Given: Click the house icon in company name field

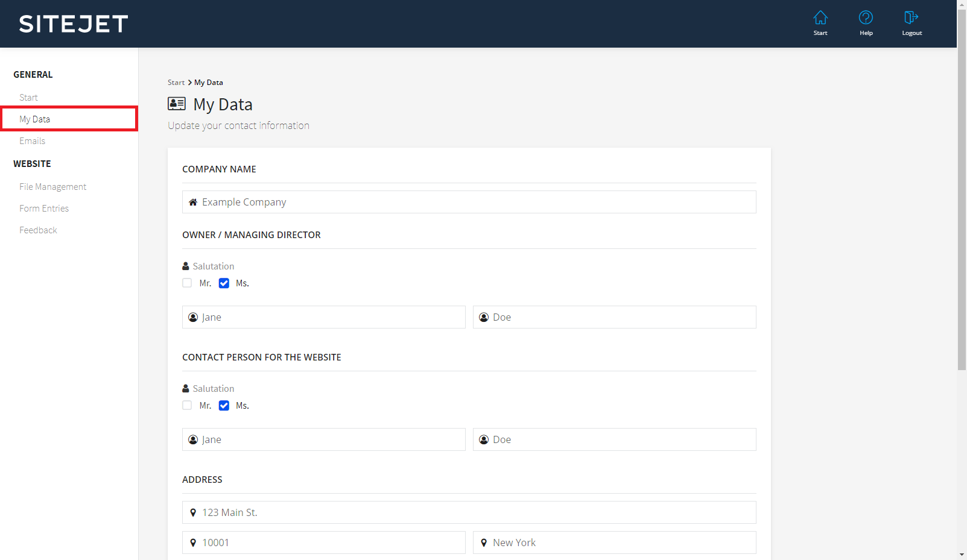Looking at the screenshot, I should pos(193,203).
